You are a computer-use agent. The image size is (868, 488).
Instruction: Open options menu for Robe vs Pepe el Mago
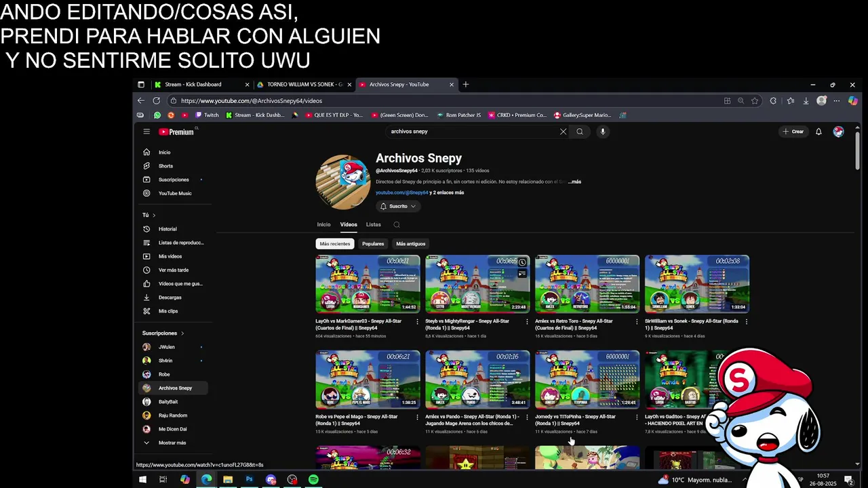[x=417, y=418]
